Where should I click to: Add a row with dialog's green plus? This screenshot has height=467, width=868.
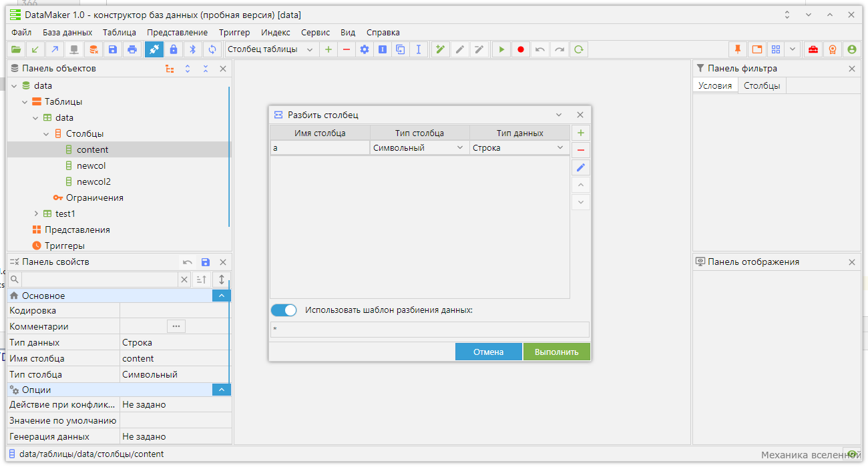click(x=581, y=133)
